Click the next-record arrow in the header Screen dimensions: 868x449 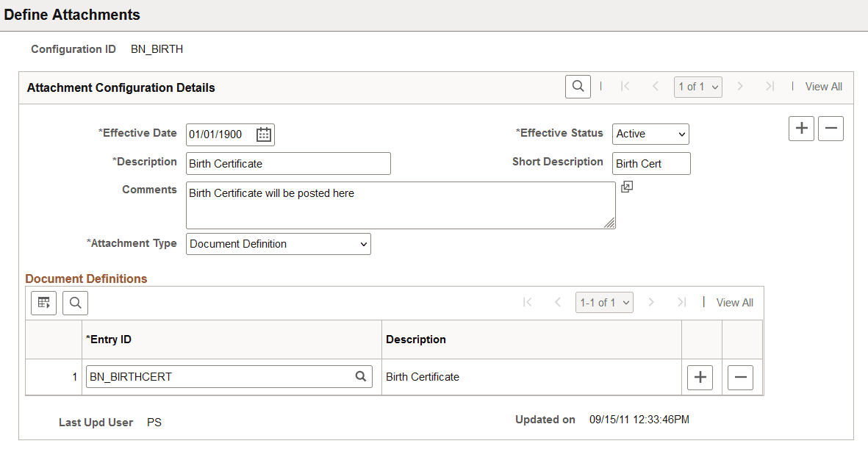click(x=740, y=86)
